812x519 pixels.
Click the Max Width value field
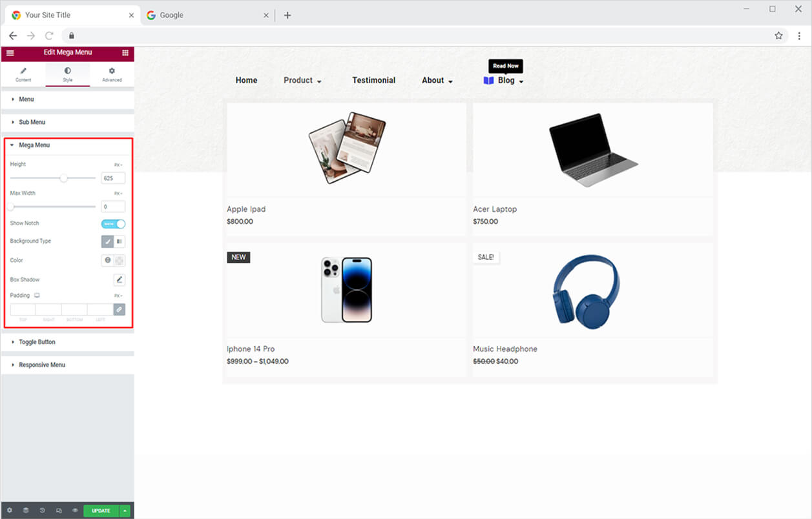pos(113,207)
